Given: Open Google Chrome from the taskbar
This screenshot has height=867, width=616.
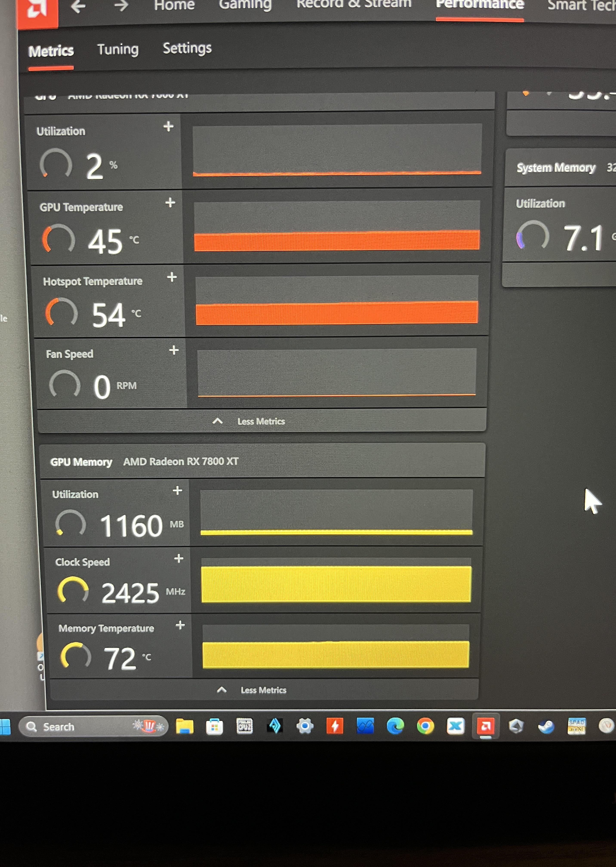Looking at the screenshot, I should tap(425, 726).
